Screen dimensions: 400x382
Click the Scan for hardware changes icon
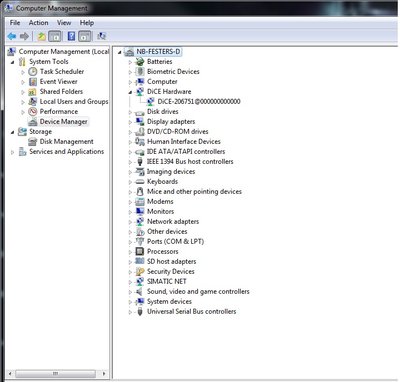[x=101, y=36]
